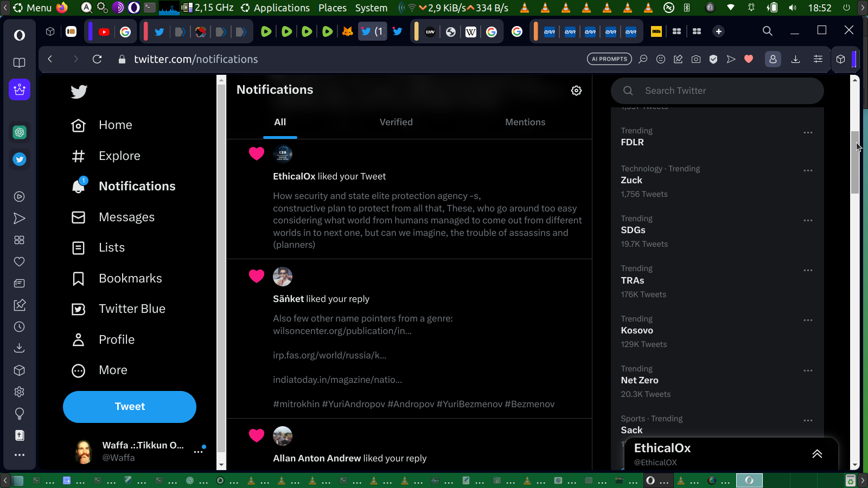Switch to the Verified tab
868x488 pixels.
click(396, 123)
